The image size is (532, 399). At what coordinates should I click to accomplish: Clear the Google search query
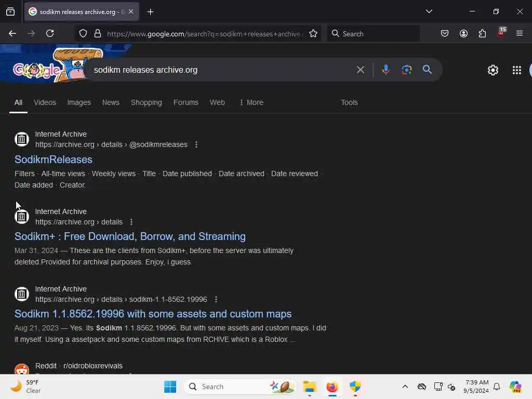click(361, 70)
